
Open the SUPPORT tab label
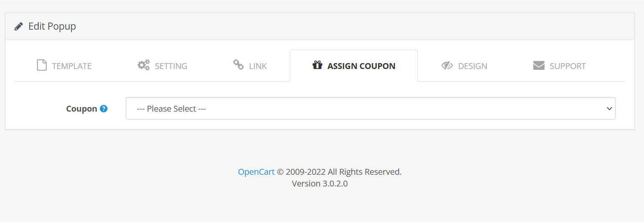[x=568, y=66]
